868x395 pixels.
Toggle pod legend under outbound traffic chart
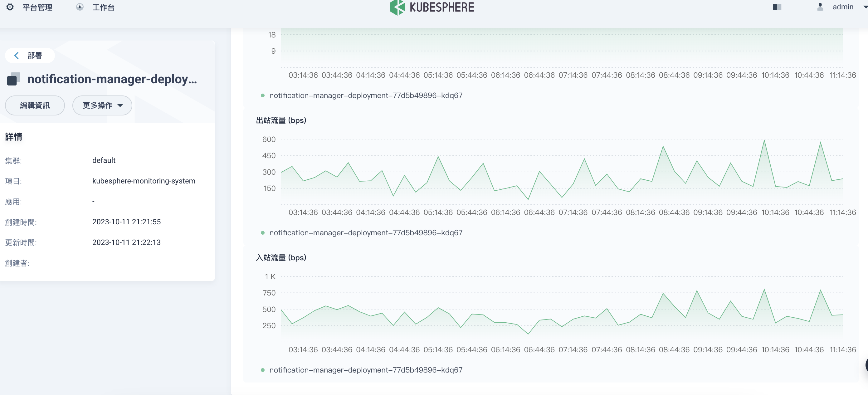point(366,232)
